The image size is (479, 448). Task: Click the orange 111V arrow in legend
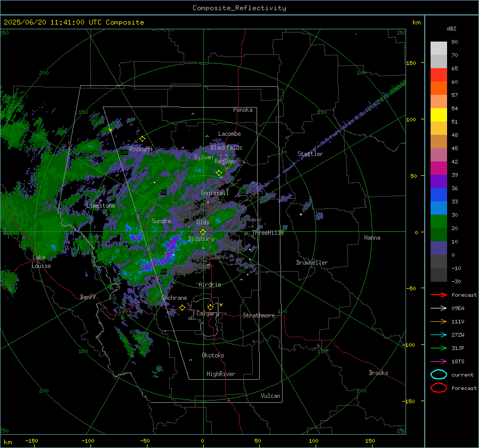click(x=439, y=321)
